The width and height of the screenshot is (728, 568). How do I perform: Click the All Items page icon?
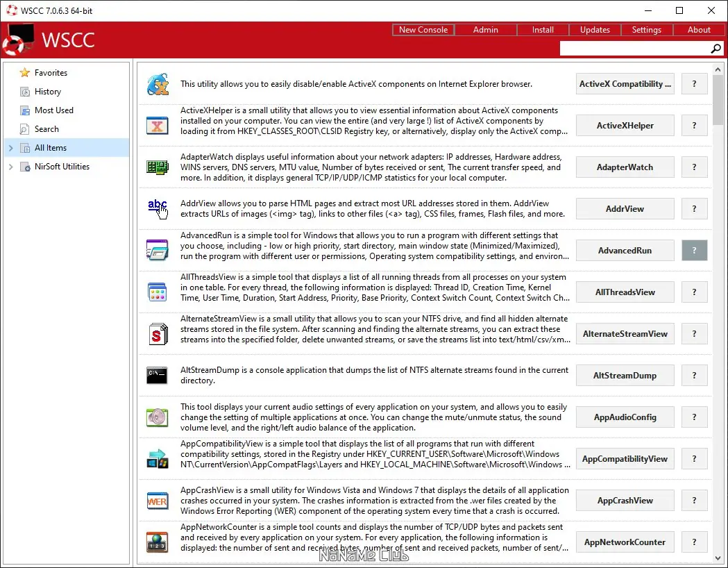[24, 148]
